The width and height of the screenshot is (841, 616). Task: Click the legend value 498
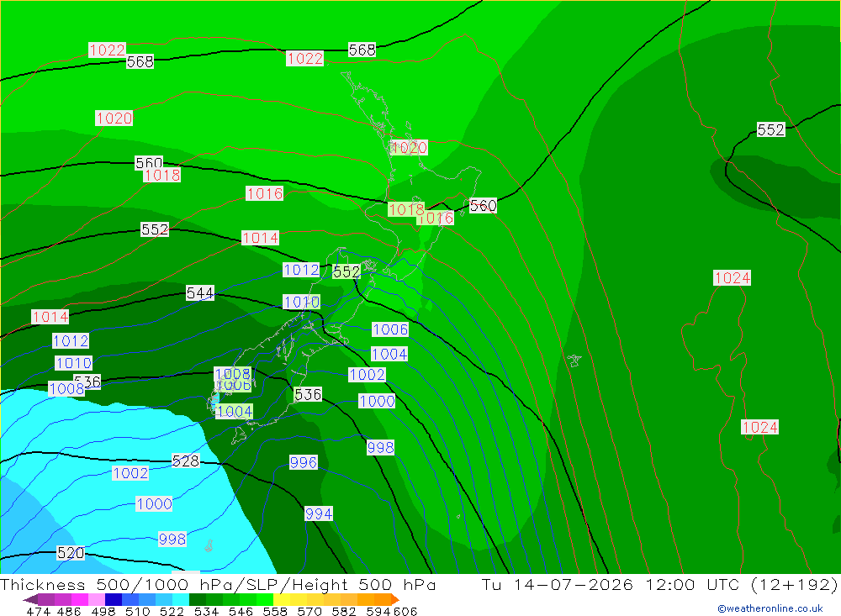point(103,611)
